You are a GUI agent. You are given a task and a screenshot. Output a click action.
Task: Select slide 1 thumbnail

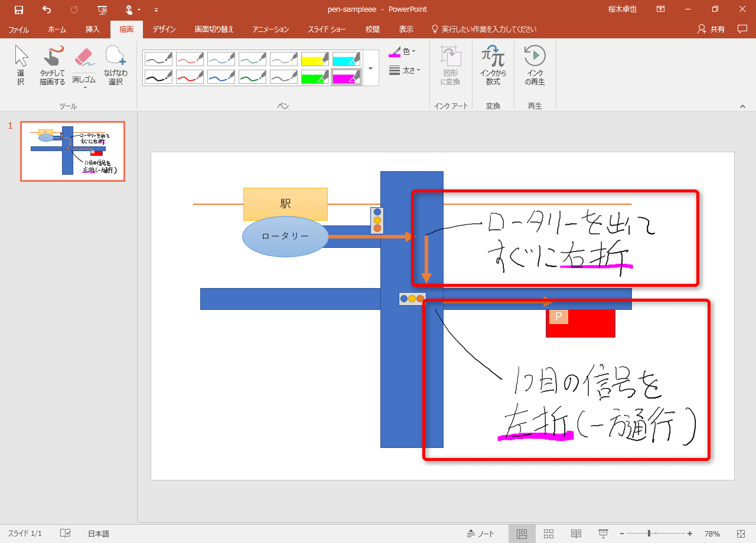[72, 151]
